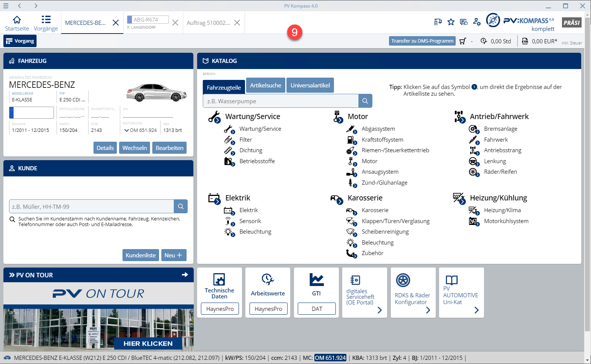Go forward with the right arrow
This screenshot has width=591, height=364.
(x=36, y=6)
